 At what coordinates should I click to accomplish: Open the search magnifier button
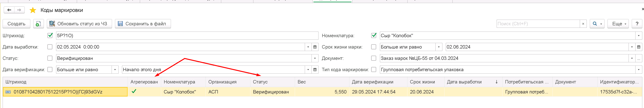597,24
